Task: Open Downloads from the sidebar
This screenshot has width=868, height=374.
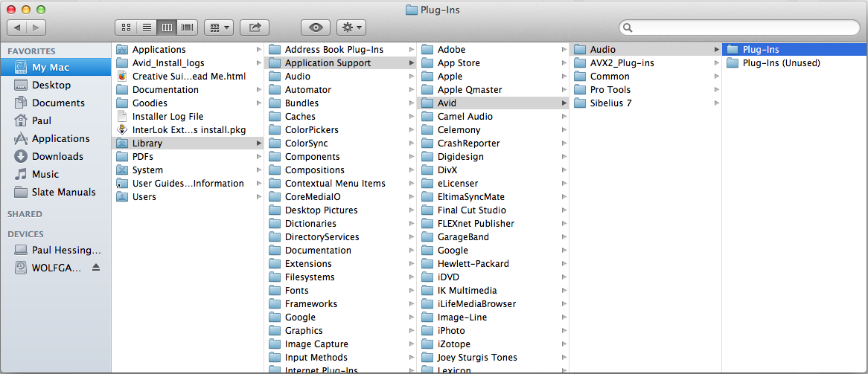Action: 56,156
